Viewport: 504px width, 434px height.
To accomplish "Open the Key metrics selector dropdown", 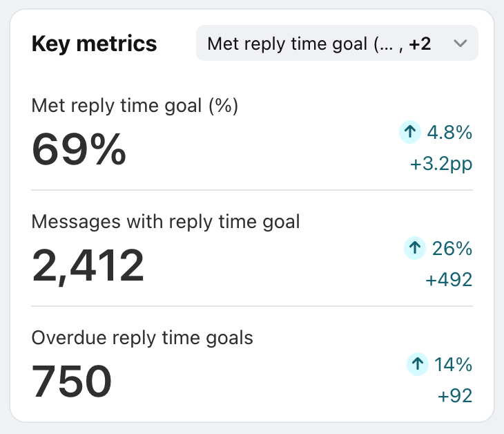I will pyautogui.click(x=337, y=44).
